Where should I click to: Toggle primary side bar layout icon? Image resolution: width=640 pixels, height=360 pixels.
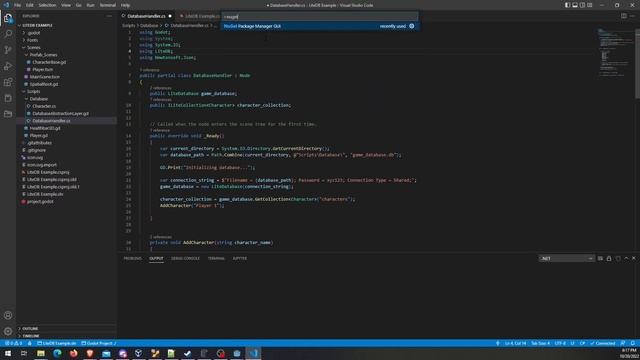[567, 5]
